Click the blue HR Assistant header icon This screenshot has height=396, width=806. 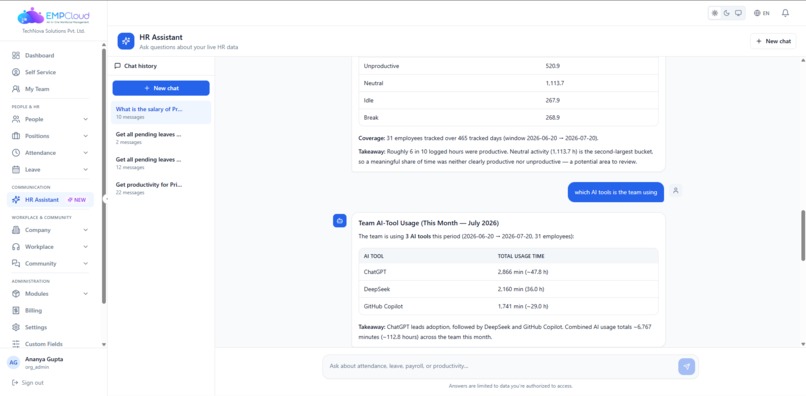126,41
